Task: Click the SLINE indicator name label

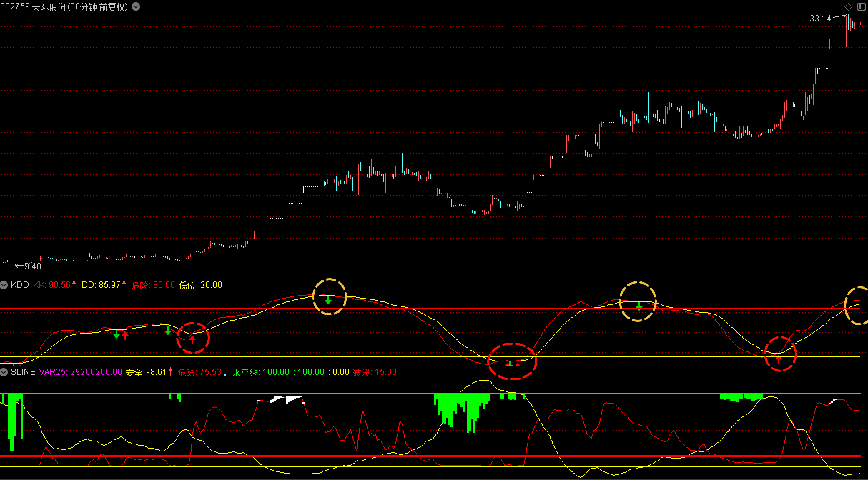Action: tap(23, 372)
